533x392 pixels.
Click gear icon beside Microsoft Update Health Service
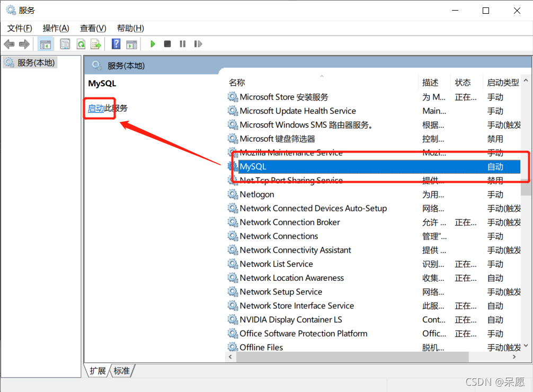pyautogui.click(x=233, y=111)
